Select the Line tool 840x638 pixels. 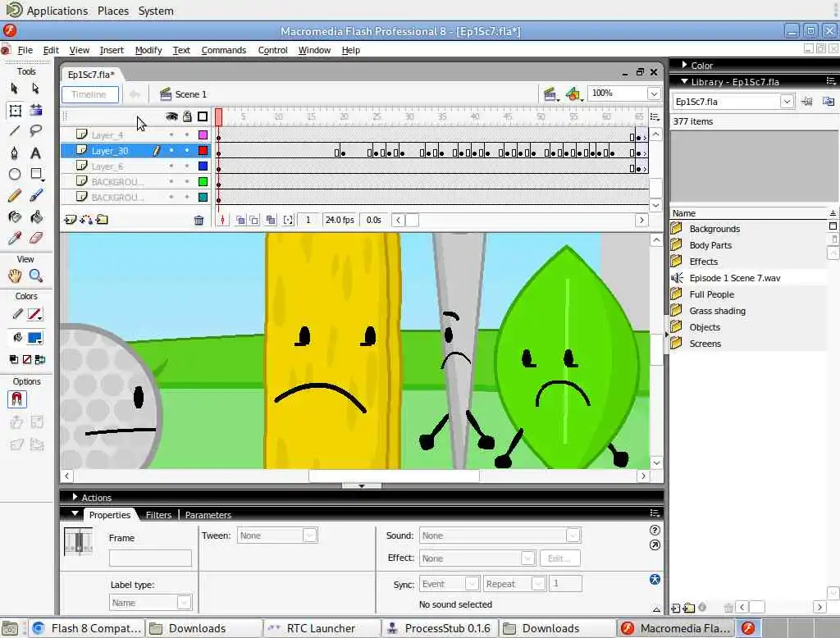coord(15,131)
